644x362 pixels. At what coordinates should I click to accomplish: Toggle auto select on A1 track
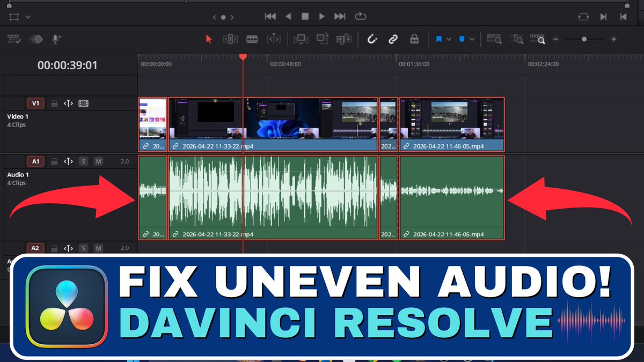point(68,161)
